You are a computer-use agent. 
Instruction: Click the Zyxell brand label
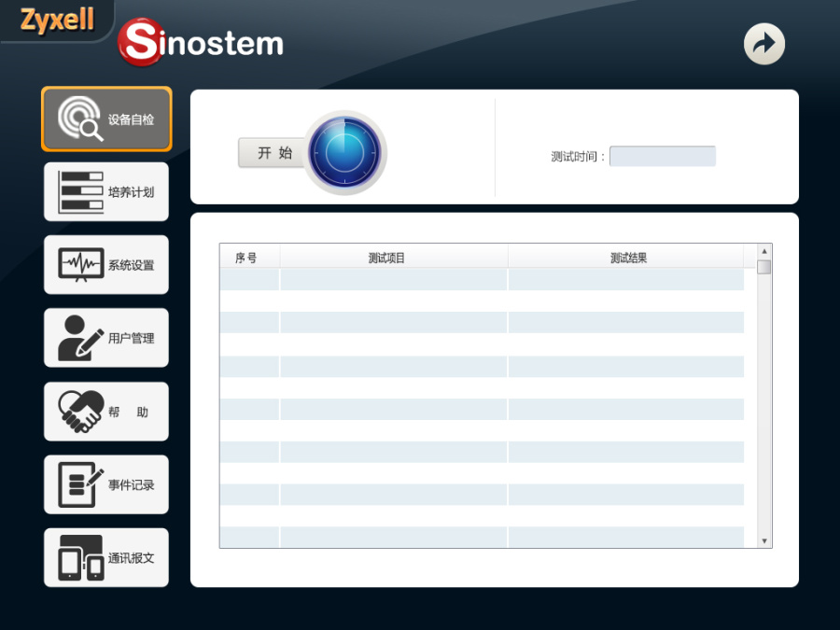(x=57, y=20)
